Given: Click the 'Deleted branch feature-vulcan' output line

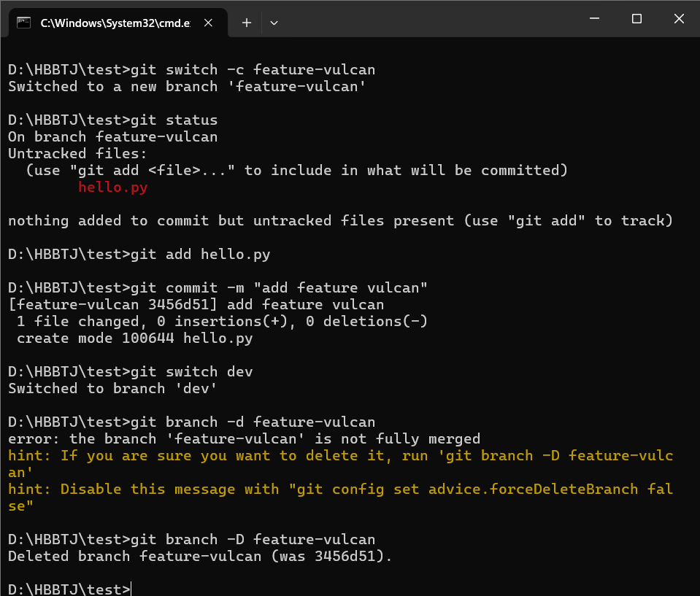Looking at the screenshot, I should click(x=199, y=557).
